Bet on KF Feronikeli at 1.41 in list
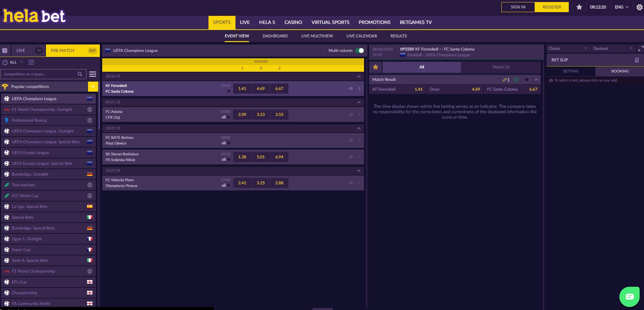This screenshot has width=644, height=310. pyautogui.click(x=242, y=89)
